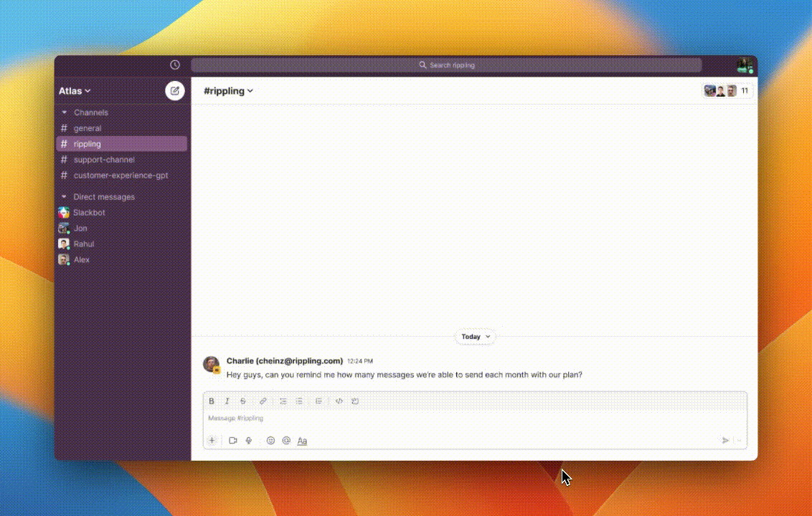Click the search icon in the search bar
812x516 pixels.
pyautogui.click(x=422, y=65)
